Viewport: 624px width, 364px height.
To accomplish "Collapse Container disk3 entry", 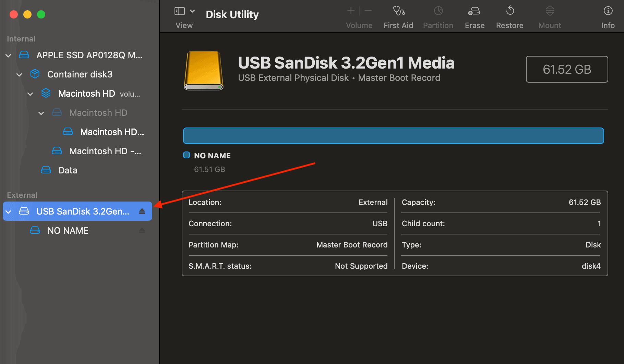I will pyautogui.click(x=20, y=75).
